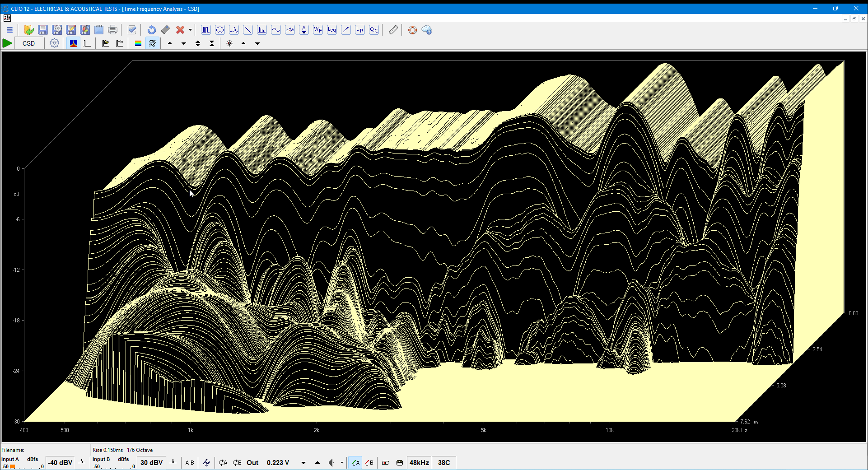The width and height of the screenshot is (868, 470).
Task: Click the Input B 30 dBV sensitivity field
Action: click(152, 463)
